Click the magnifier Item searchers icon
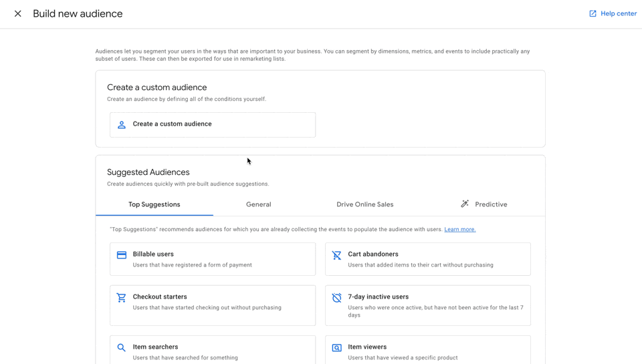The width and height of the screenshot is (642, 364). [x=122, y=348]
